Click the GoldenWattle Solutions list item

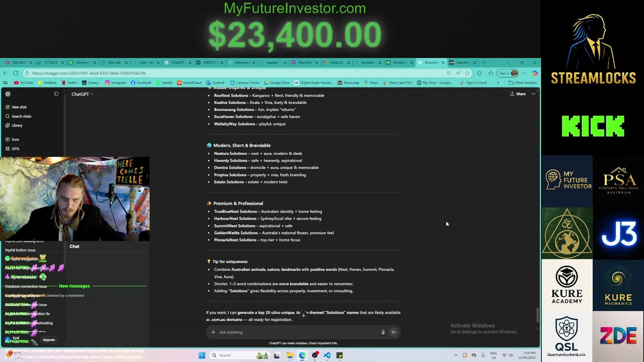click(x=274, y=233)
